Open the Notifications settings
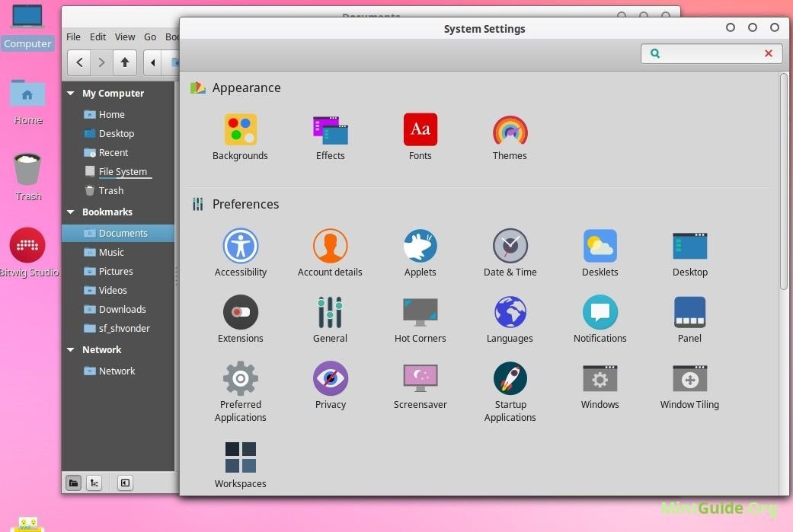 click(600, 311)
